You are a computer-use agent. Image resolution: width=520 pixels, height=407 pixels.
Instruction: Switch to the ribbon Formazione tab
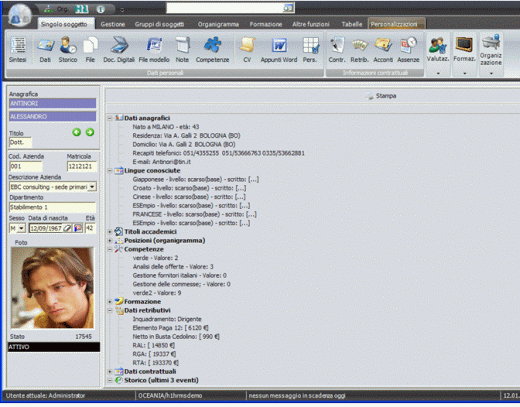(266, 24)
